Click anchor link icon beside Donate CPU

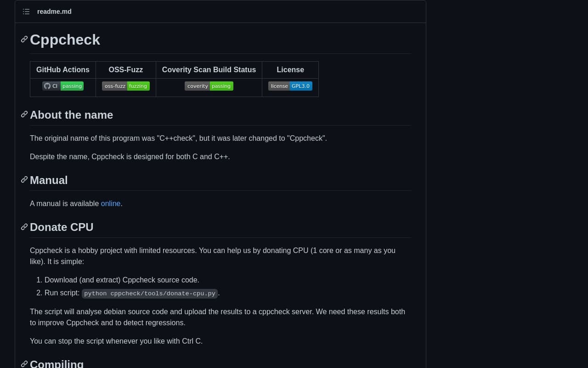pyautogui.click(x=24, y=227)
